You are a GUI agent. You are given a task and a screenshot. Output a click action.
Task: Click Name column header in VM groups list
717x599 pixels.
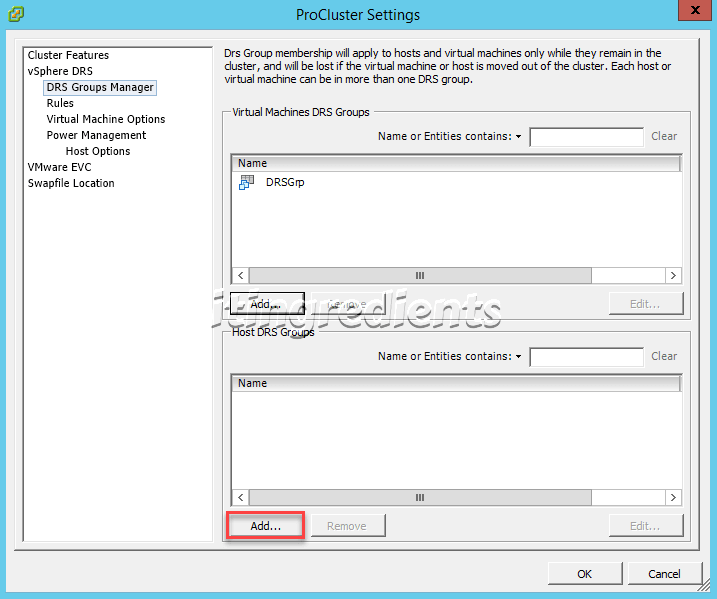coord(456,163)
